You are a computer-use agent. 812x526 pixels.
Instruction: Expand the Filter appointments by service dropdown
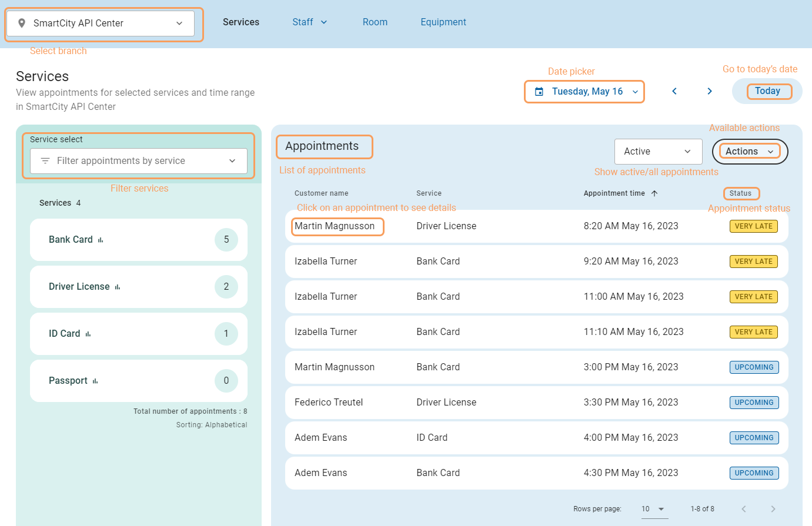pyautogui.click(x=139, y=161)
